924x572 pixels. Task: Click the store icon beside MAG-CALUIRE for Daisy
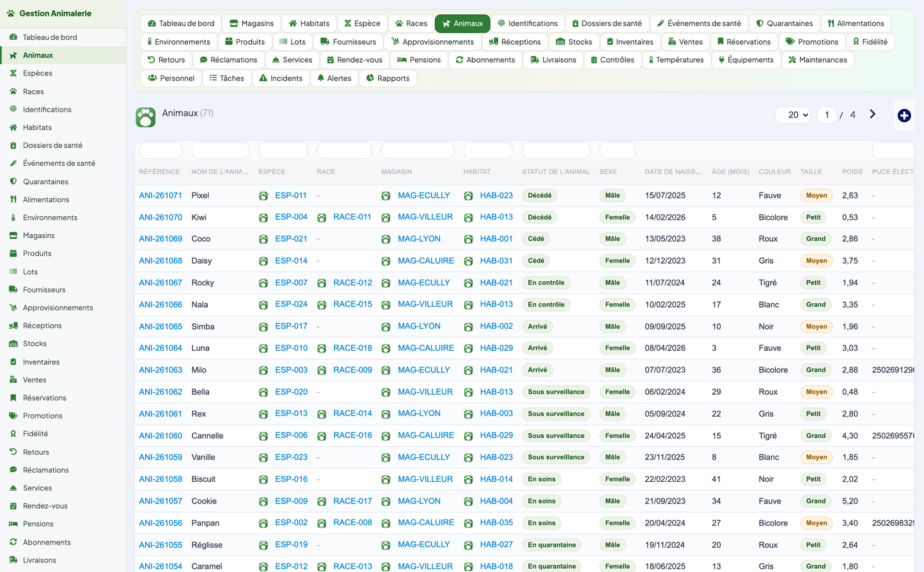coord(386,261)
